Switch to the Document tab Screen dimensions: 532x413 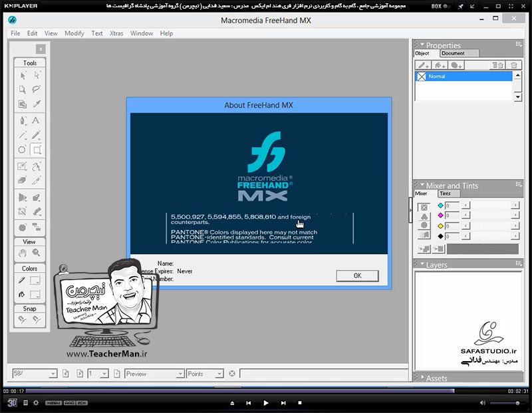(x=459, y=53)
